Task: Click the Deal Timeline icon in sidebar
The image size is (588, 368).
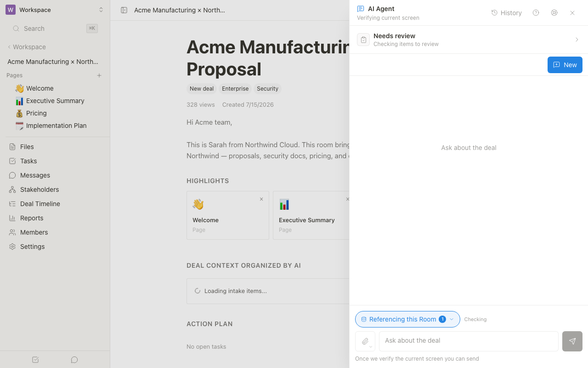Action: point(12,204)
